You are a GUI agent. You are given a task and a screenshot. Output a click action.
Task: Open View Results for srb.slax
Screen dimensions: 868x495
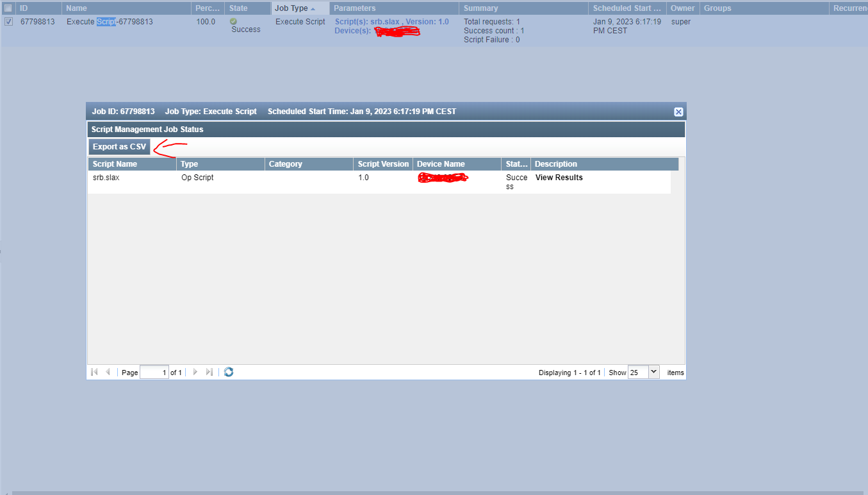(x=559, y=177)
